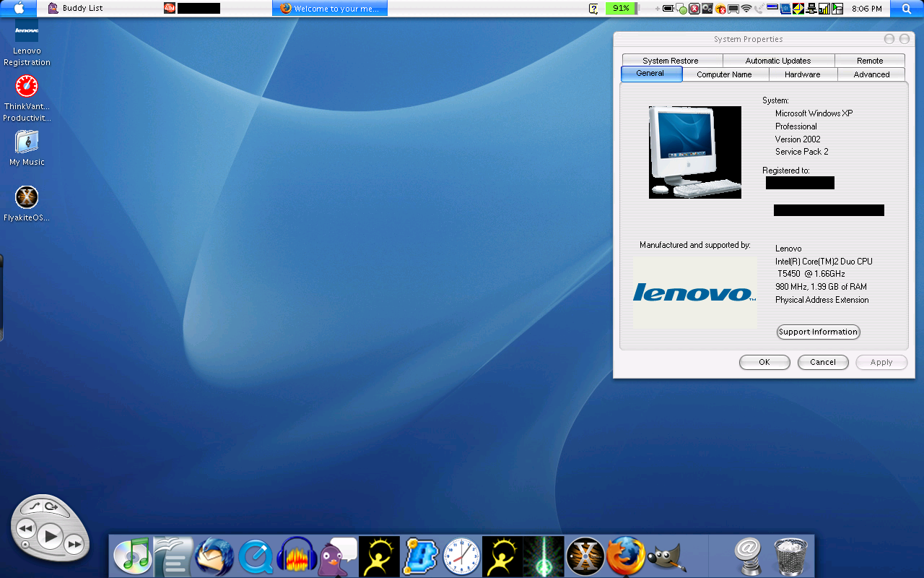The width and height of the screenshot is (924, 578).
Task: Open Thunderbird mail from the Dock
Action: 214,555
